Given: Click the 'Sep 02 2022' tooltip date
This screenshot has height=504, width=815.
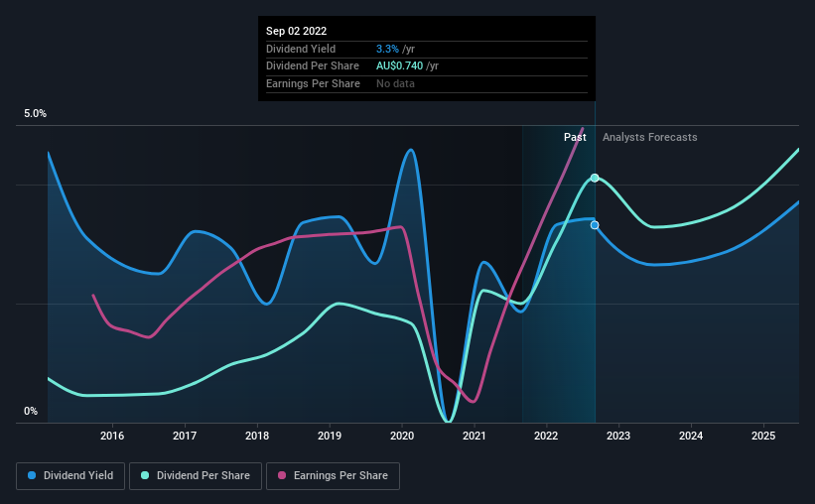Looking at the screenshot, I should click(x=296, y=31).
